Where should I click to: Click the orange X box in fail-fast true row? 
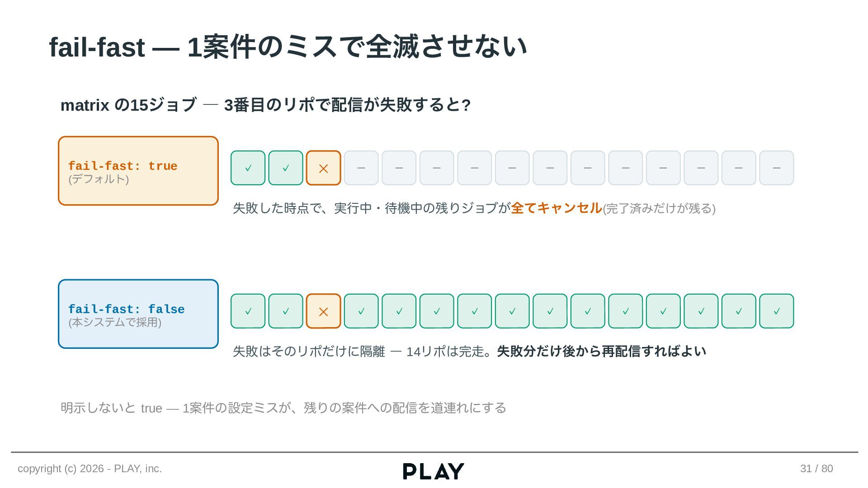click(323, 168)
